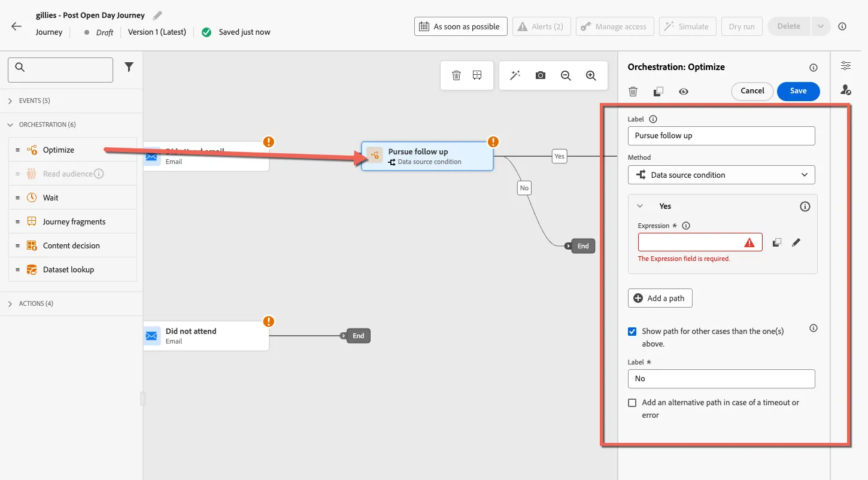Screen dimensions: 868x480
Task: Expand the EVENTS (5) section
Action: pos(10,101)
